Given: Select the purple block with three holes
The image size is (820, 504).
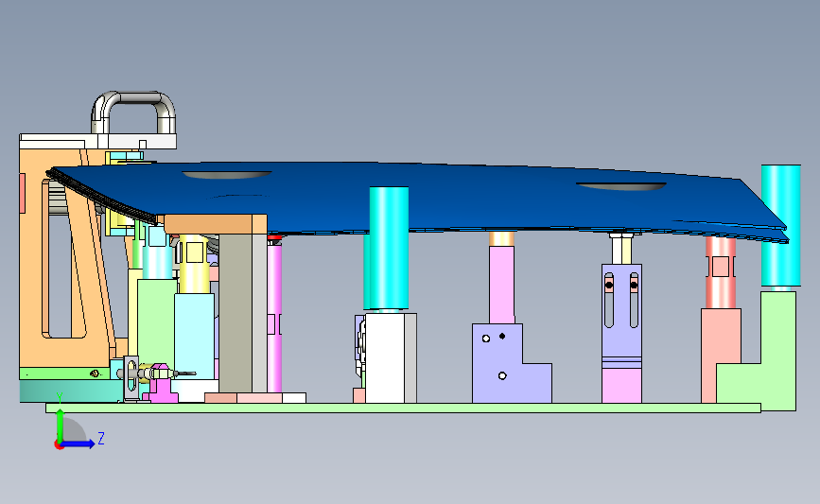Looking at the screenshot, I should 512,363.
